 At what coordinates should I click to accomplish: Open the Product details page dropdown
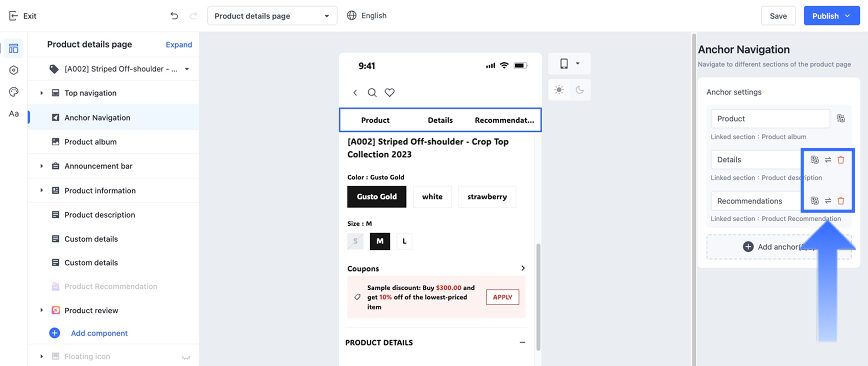(x=272, y=16)
